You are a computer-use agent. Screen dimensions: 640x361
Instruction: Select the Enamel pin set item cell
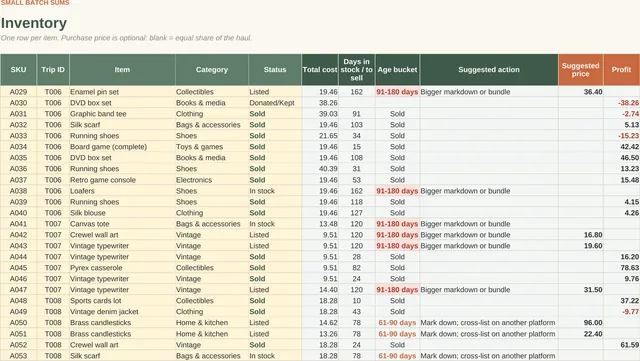pyautogui.click(x=122, y=92)
